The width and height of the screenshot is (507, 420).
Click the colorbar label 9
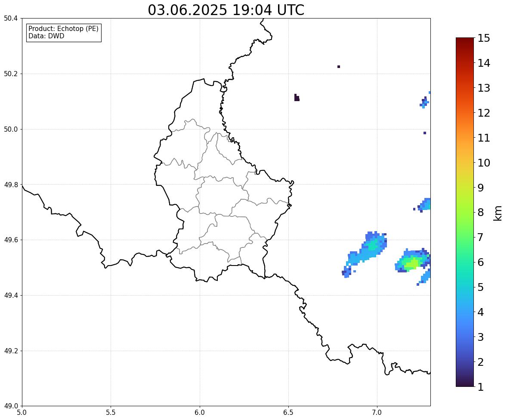(x=480, y=188)
